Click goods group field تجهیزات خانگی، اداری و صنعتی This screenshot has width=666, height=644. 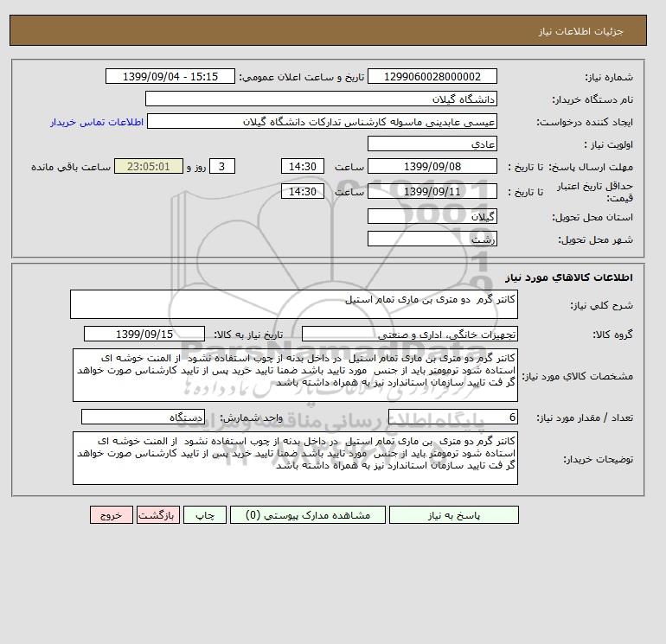pos(410,334)
